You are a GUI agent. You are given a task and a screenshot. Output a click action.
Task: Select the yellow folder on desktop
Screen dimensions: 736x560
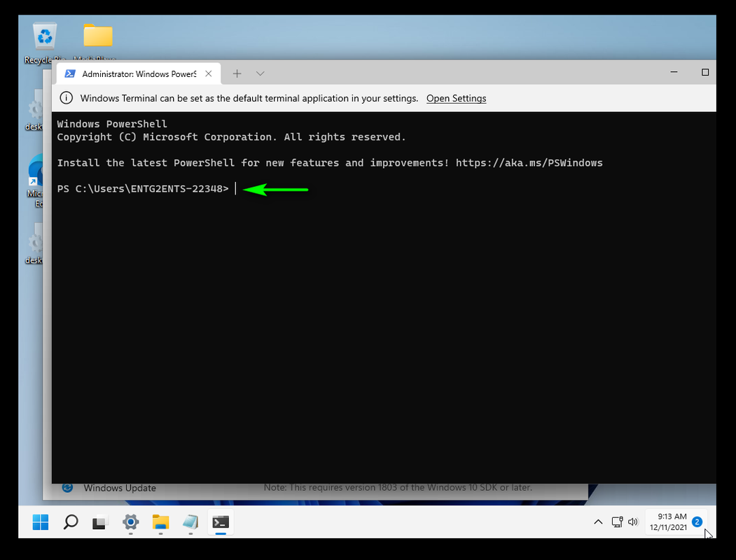click(97, 36)
